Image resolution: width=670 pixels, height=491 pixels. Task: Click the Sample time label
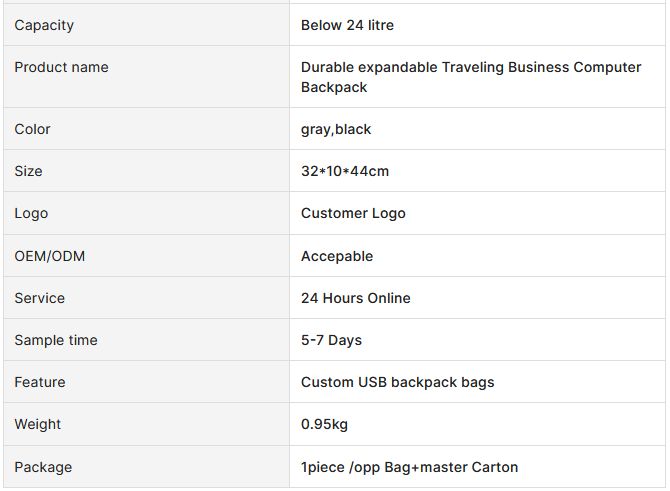(56, 340)
